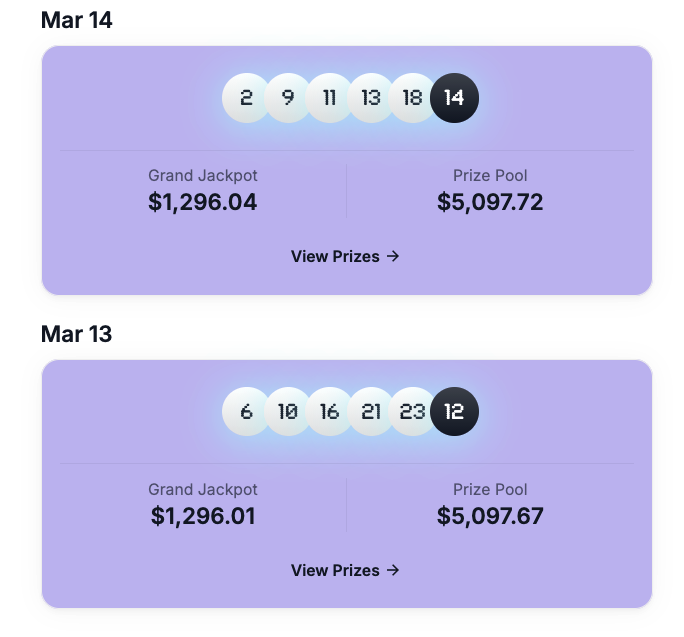Click the Mar 13 date heading
The width and height of the screenshot is (684, 637).
coord(76,334)
